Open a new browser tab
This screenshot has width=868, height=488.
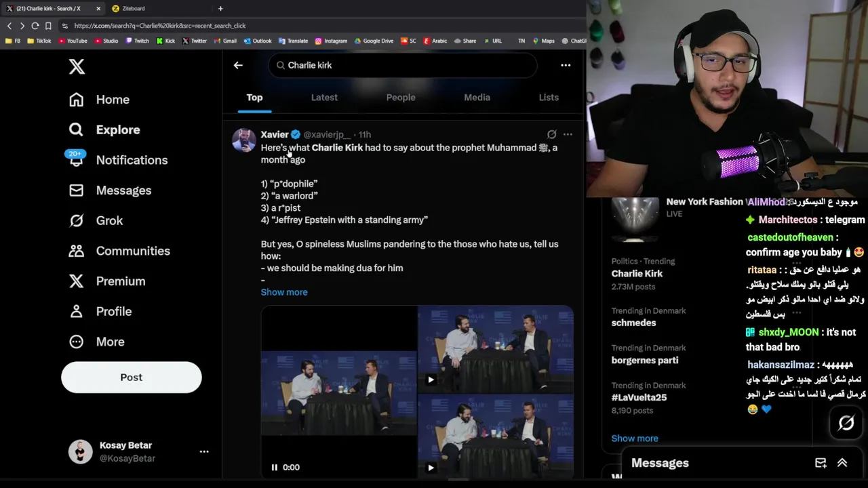click(220, 8)
